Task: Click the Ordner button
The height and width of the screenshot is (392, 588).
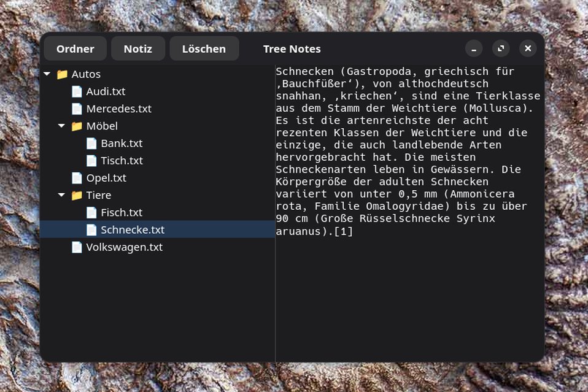Action: (75, 48)
